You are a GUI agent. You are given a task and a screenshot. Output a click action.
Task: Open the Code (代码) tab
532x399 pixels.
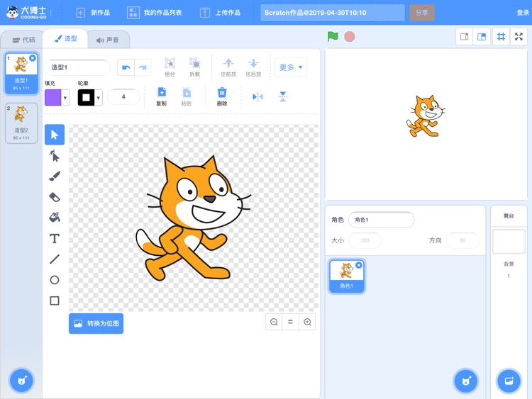(23, 40)
